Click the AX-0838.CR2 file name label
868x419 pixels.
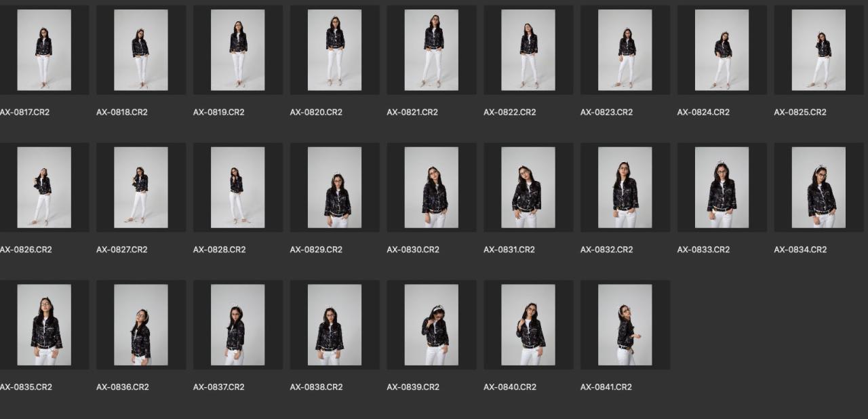(316, 387)
